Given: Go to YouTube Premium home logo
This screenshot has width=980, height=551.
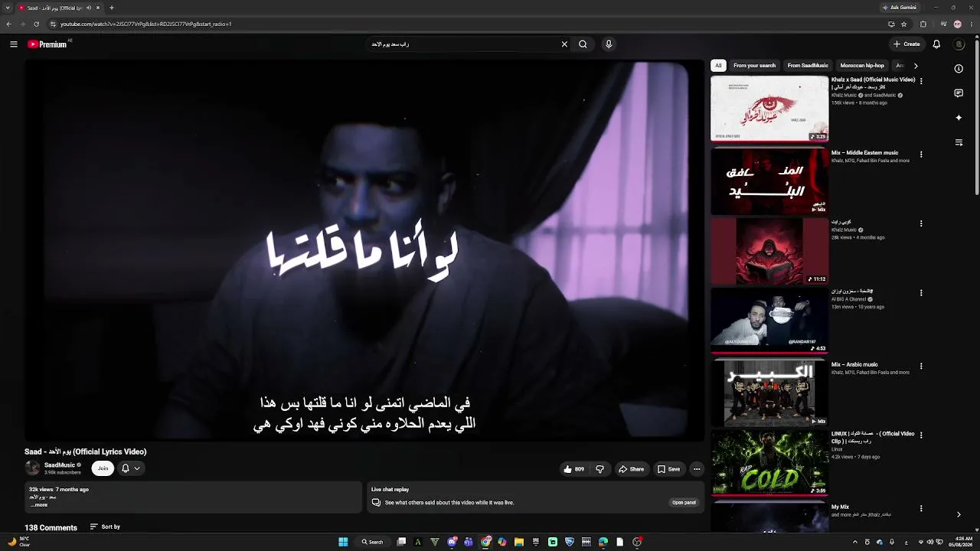Looking at the screenshot, I should tap(49, 44).
